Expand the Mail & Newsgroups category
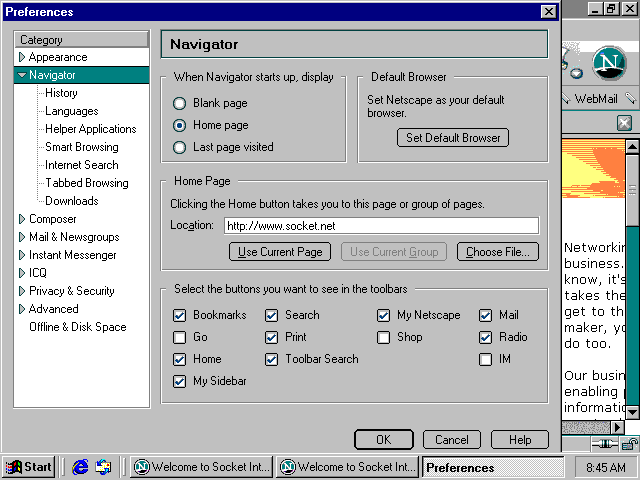This screenshot has width=640, height=480. coord(22,237)
